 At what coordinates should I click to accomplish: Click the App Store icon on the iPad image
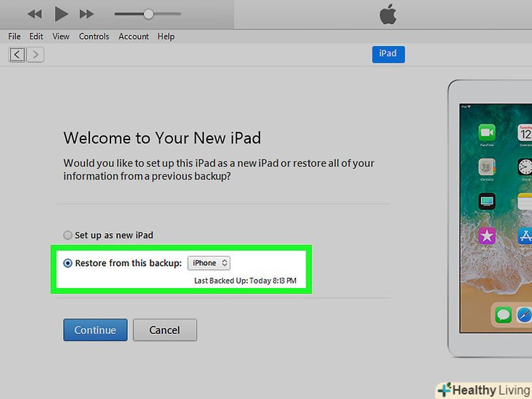pyautogui.click(x=525, y=235)
